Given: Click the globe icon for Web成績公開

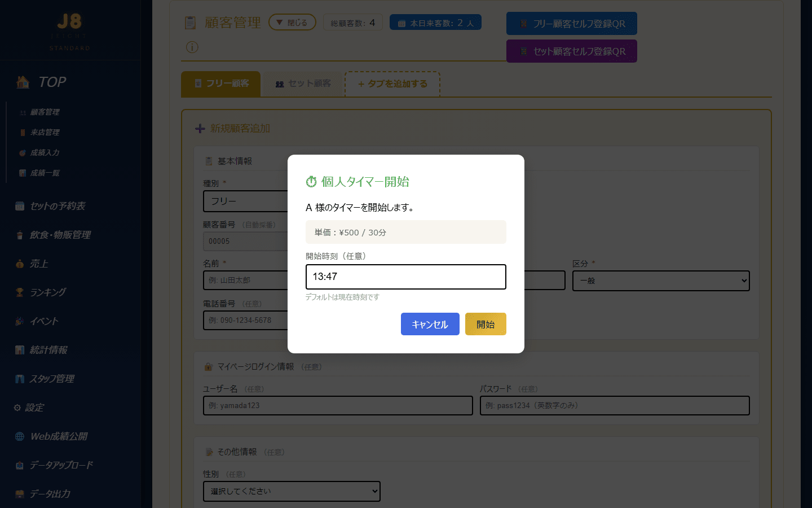Looking at the screenshot, I should [x=20, y=436].
